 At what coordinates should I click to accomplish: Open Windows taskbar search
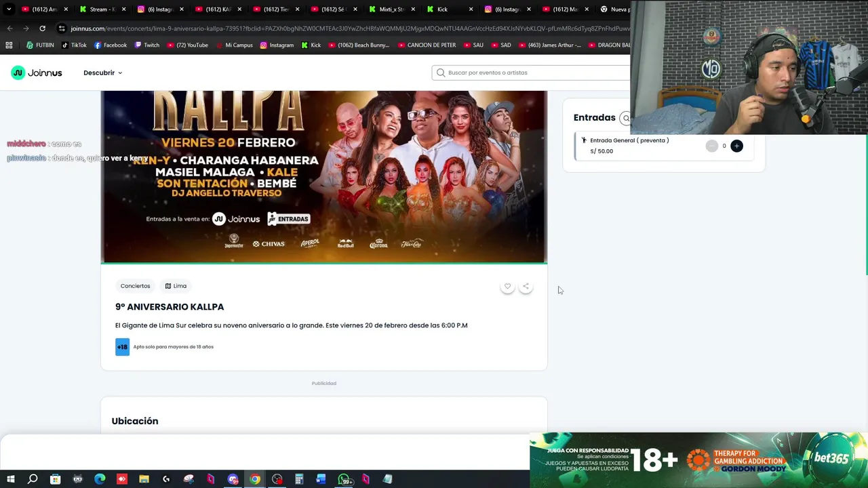click(33, 479)
